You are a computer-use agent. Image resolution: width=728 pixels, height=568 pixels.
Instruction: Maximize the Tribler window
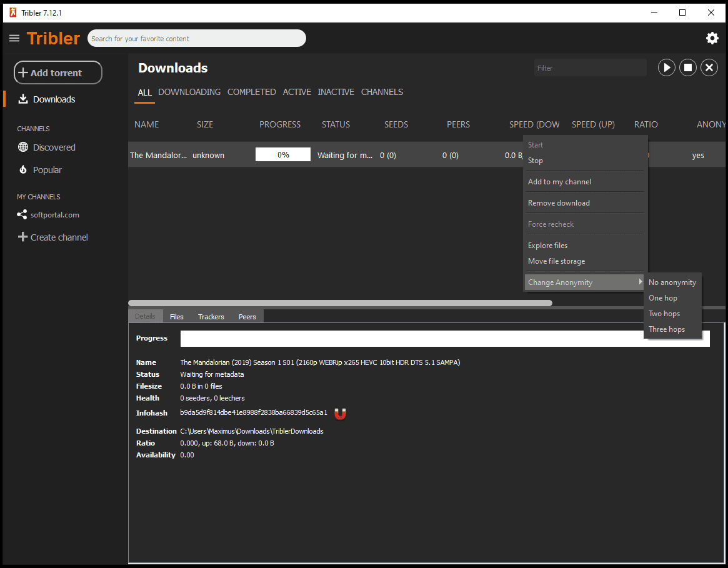click(682, 13)
